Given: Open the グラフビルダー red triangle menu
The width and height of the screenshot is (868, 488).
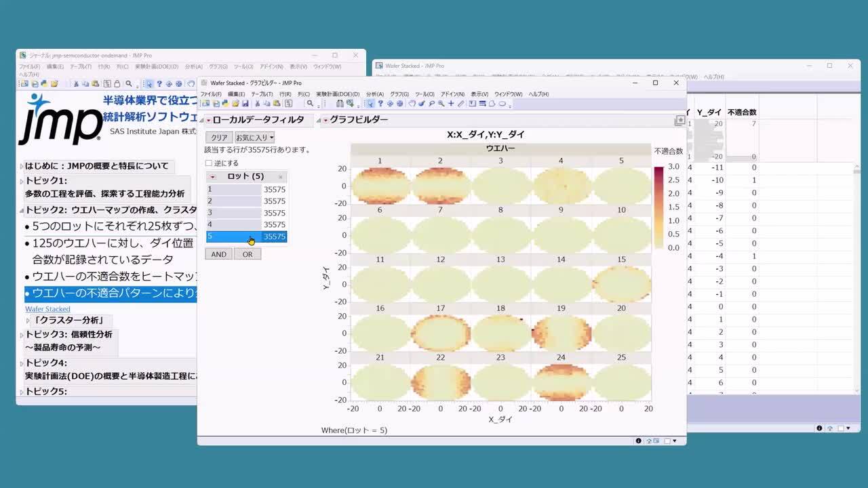Looking at the screenshot, I should click(325, 121).
